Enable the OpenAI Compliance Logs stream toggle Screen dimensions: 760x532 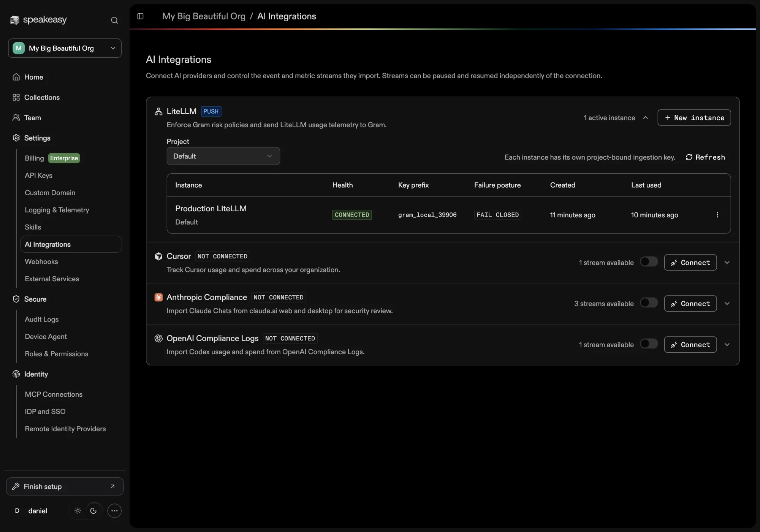(x=649, y=344)
